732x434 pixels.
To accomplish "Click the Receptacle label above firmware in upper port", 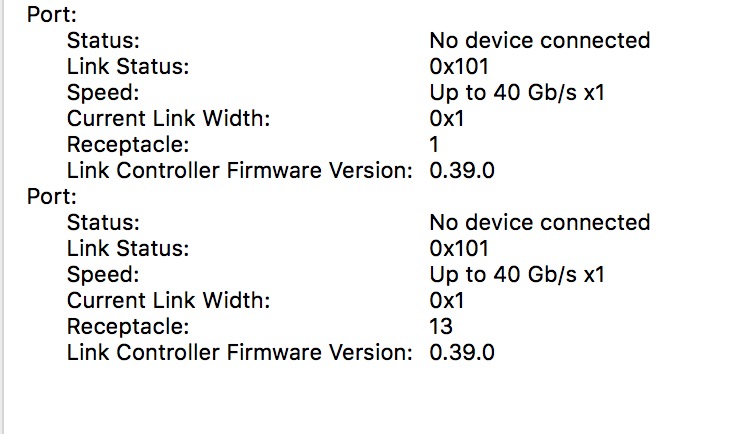I will click(128, 145).
